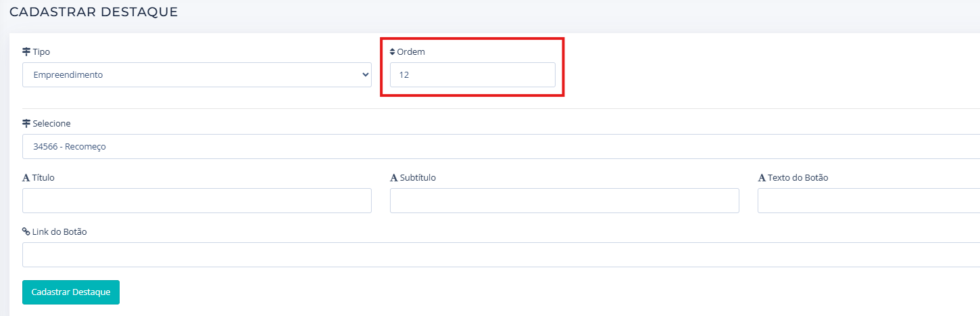Click the font icon beside Texto do Botão
The height and width of the screenshot is (316, 980).
click(x=762, y=178)
